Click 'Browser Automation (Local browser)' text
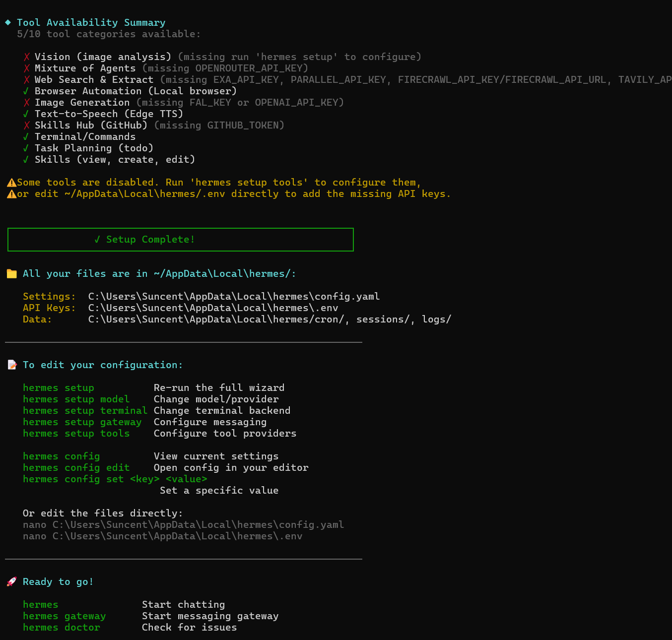Image resolution: width=672 pixels, height=640 pixels. [x=135, y=91]
